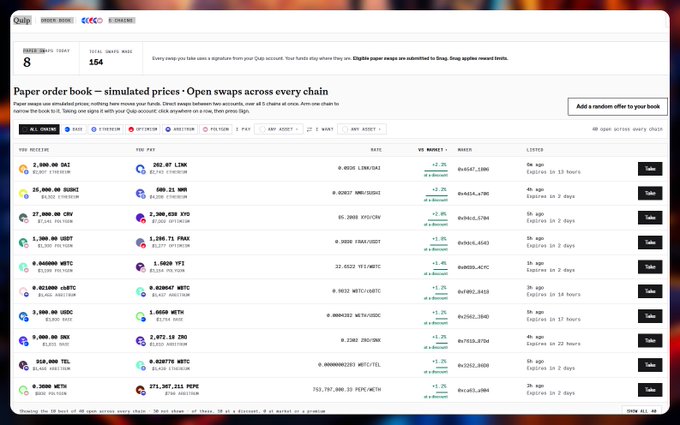Take the 9,000.00 SNX swap
680x425 pixels.
[x=650, y=341]
